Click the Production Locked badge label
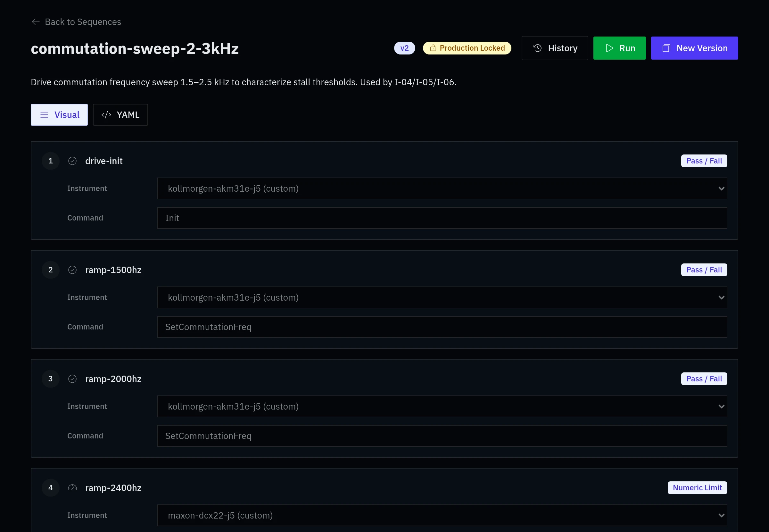769x532 pixels. (x=472, y=48)
